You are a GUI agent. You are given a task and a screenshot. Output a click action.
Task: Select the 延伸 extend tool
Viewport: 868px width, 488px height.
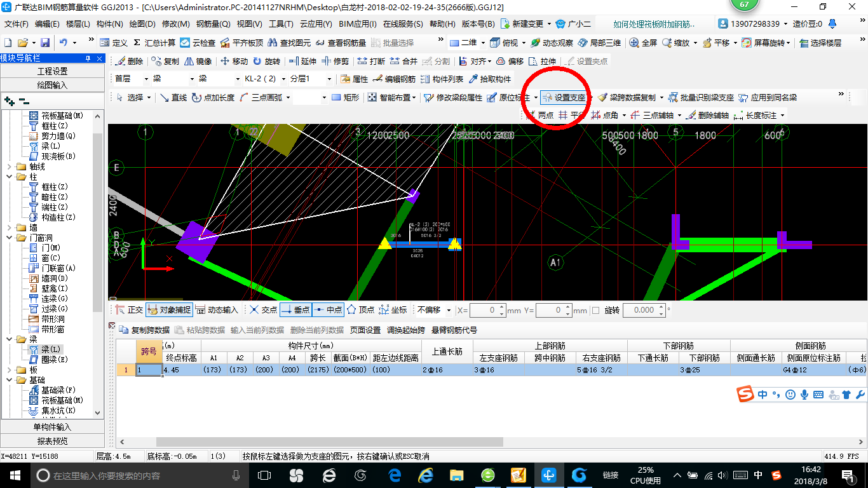point(302,62)
